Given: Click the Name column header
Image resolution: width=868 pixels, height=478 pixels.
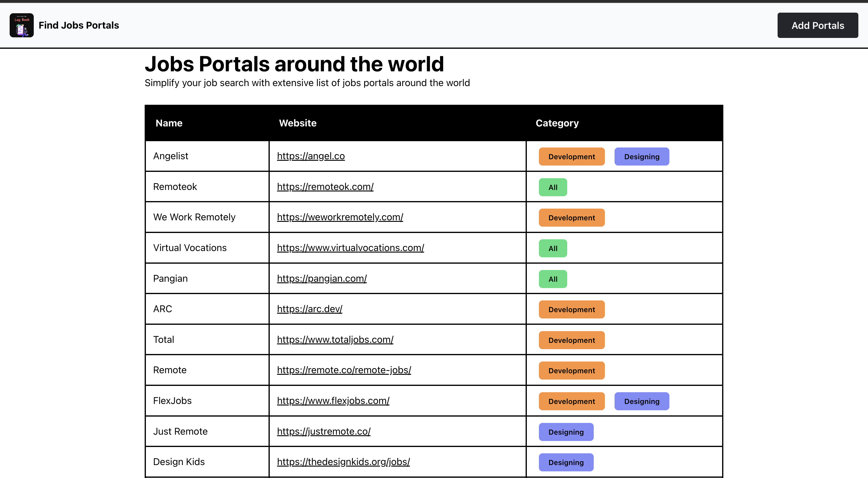Looking at the screenshot, I should [169, 123].
